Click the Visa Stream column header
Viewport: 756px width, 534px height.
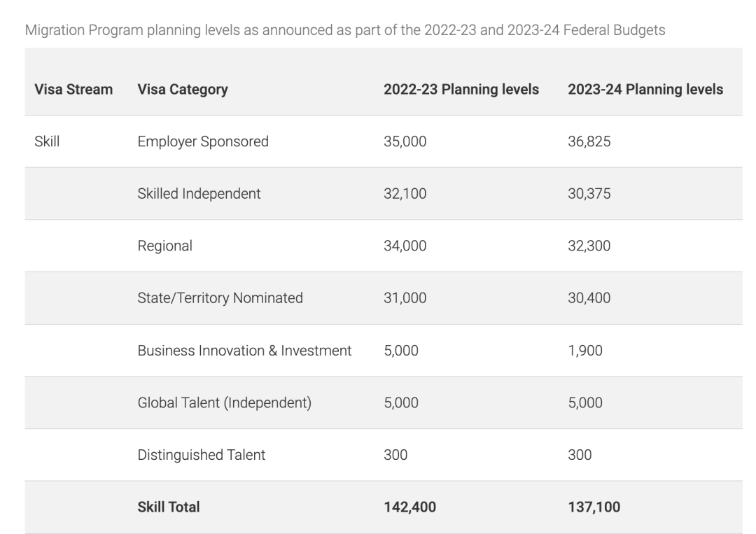tap(73, 90)
